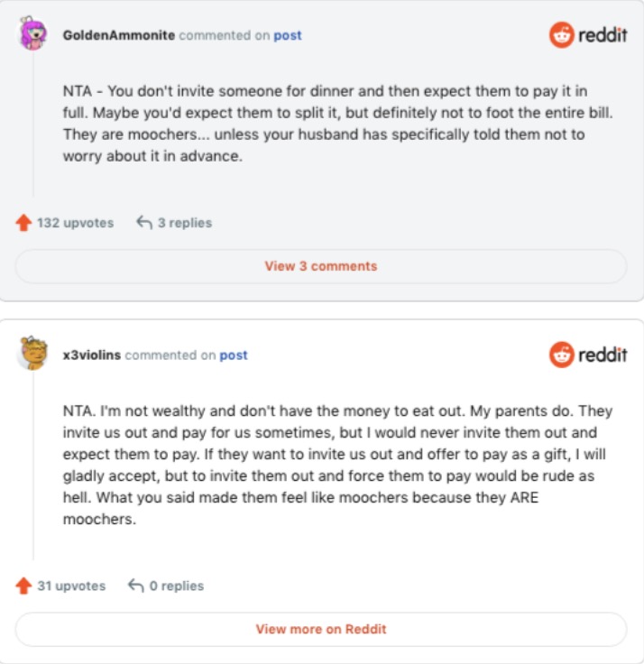The width and height of the screenshot is (644, 664).
Task: Click the '0 replies' label
Action: [x=177, y=586]
